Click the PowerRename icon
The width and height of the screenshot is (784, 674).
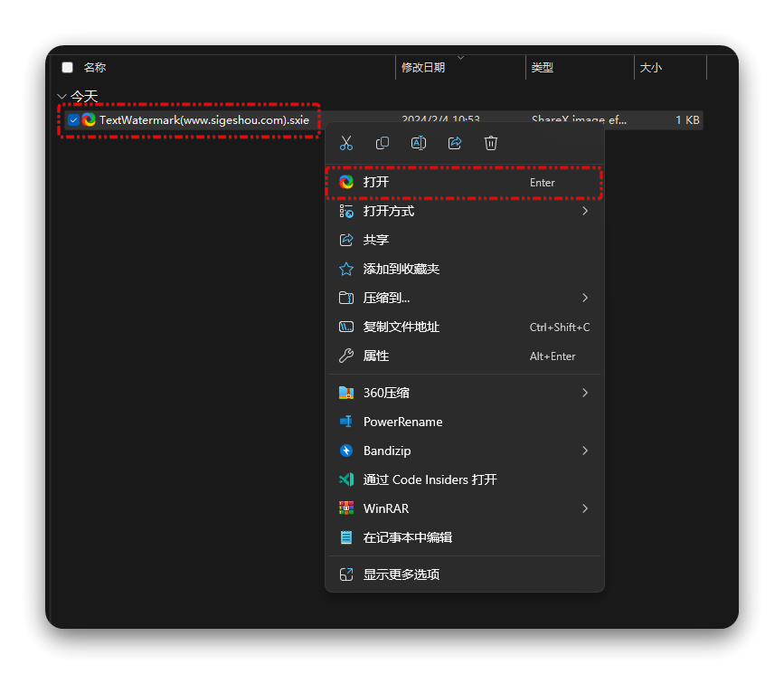pos(347,421)
